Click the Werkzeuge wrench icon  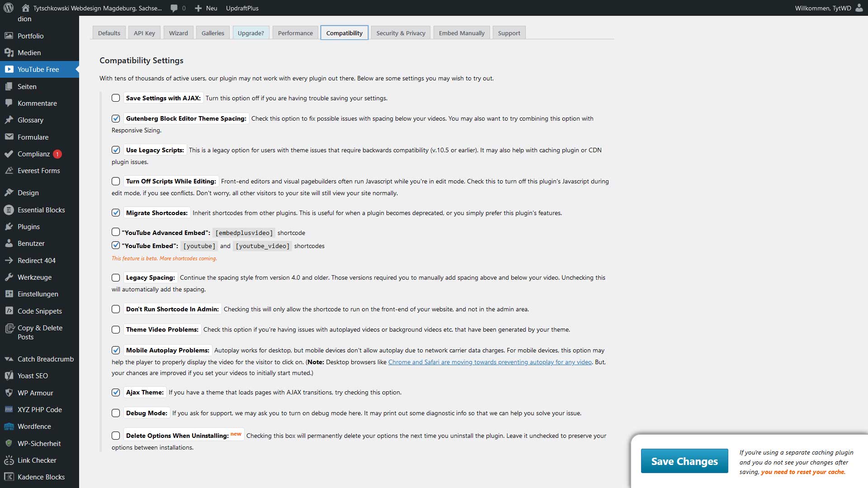pos(9,277)
